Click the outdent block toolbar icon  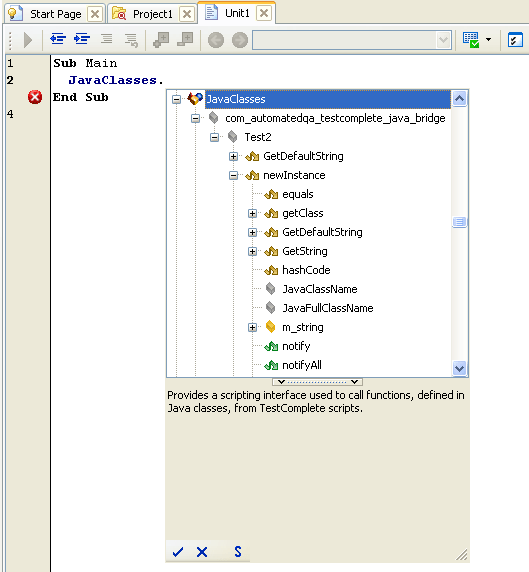click(58, 39)
